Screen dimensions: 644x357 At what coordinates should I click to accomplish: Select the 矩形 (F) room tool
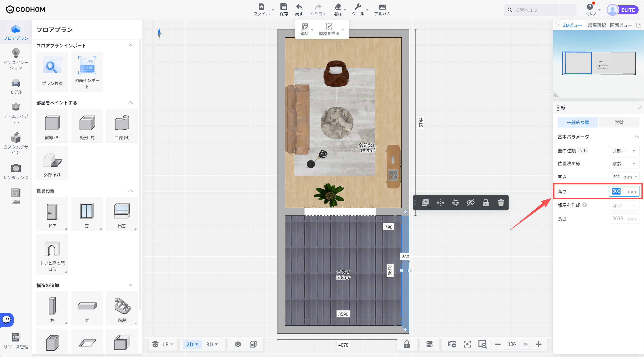click(87, 126)
